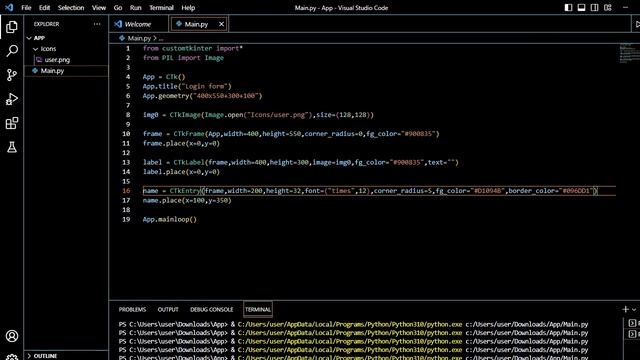Open the DEBUG CONSOLE panel tab
This screenshot has width=640, height=360.
click(211, 309)
